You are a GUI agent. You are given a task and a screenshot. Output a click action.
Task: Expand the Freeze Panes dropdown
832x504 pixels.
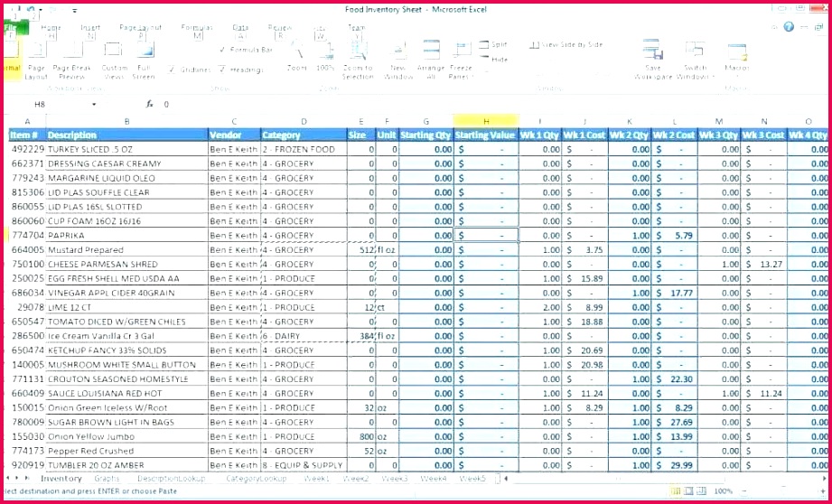(472, 78)
